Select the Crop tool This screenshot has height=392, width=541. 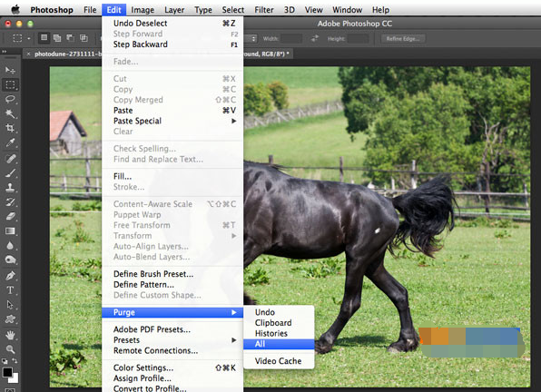[x=10, y=128]
